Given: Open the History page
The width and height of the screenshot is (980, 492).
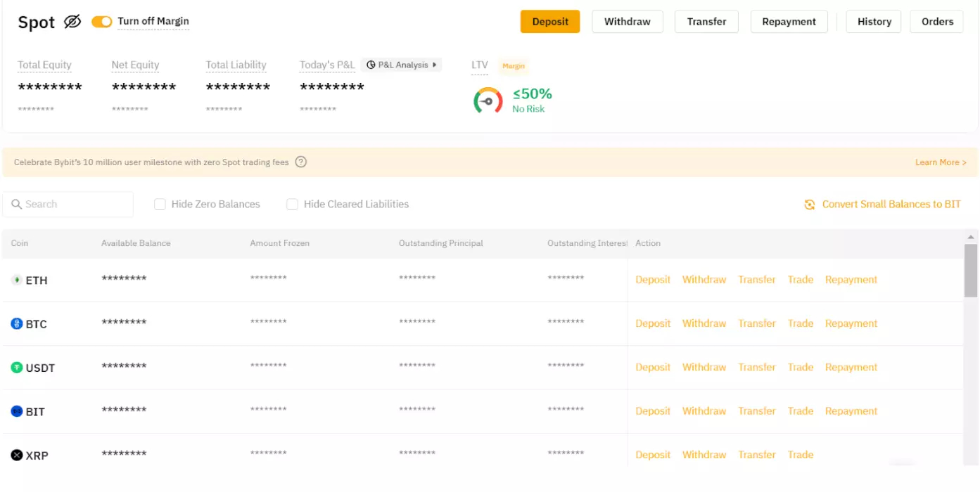Looking at the screenshot, I should click(x=873, y=21).
